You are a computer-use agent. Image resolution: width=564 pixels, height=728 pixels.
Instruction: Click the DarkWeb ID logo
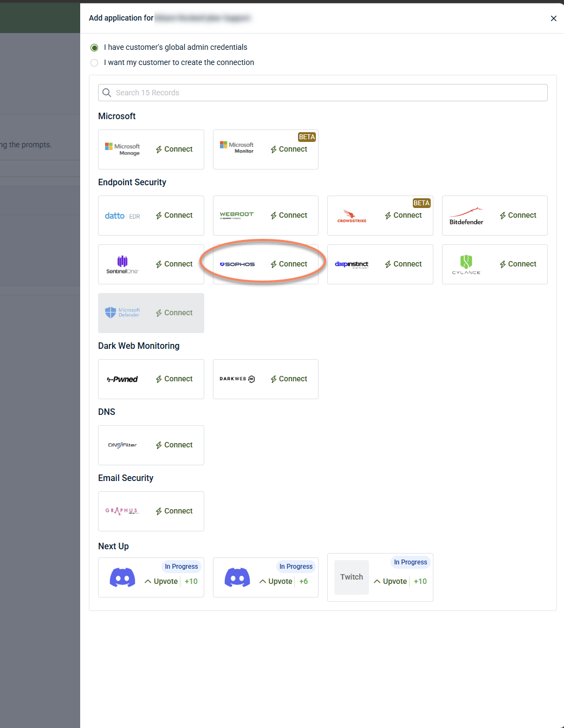237,379
